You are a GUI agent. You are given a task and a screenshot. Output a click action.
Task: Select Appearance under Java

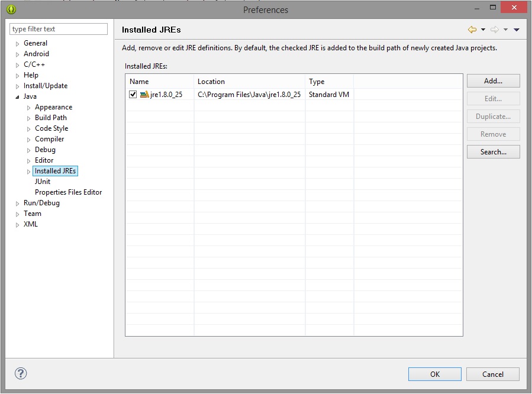coord(54,107)
